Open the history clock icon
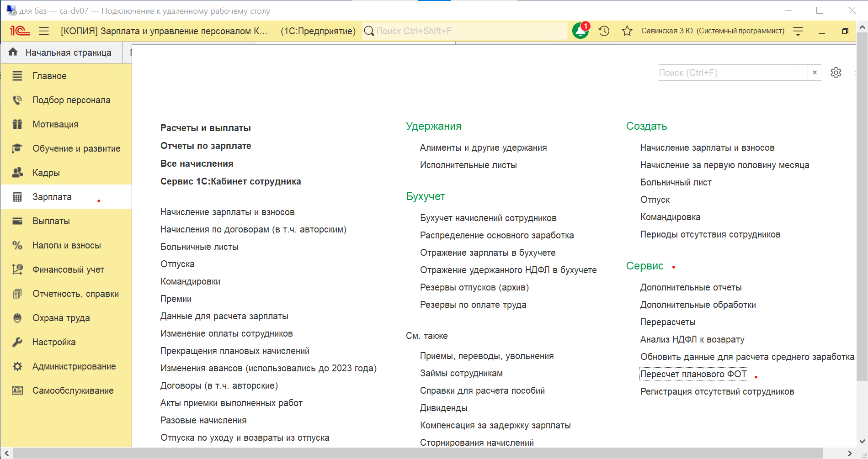 coord(604,31)
